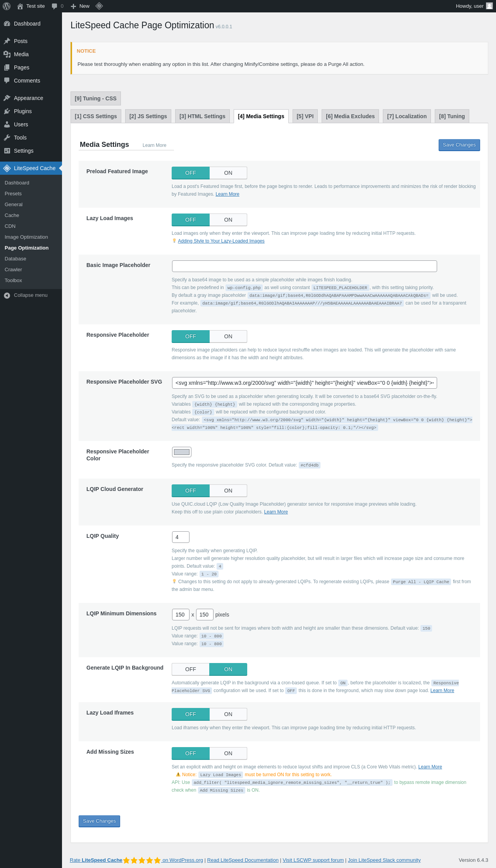This screenshot has height=868, width=496.
Task: Open the Tuning - CSS tab
Action: click(x=96, y=98)
